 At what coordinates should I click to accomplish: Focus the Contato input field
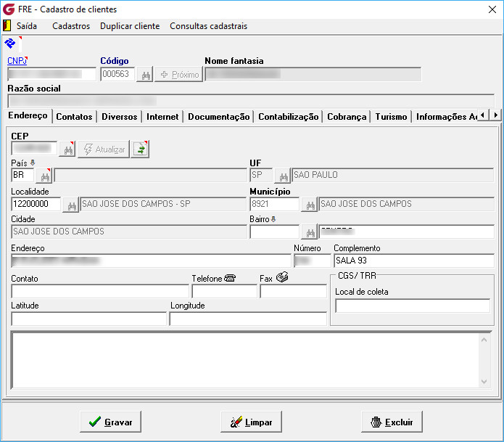coord(100,292)
